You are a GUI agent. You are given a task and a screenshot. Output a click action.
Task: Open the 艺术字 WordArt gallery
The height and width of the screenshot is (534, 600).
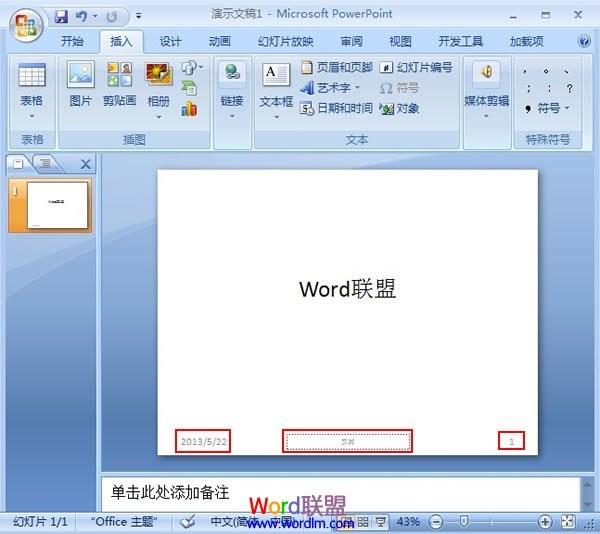330,88
